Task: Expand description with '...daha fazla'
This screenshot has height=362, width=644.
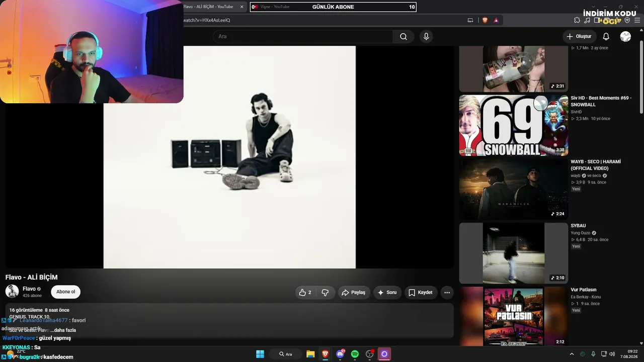Action: point(63,330)
